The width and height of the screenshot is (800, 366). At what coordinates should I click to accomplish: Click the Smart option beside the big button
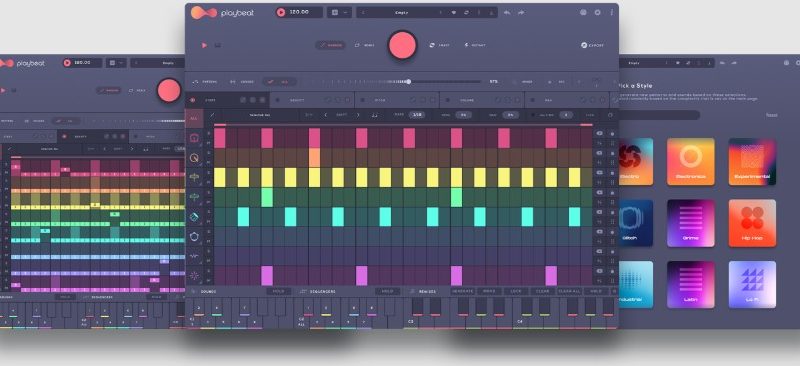click(439, 45)
